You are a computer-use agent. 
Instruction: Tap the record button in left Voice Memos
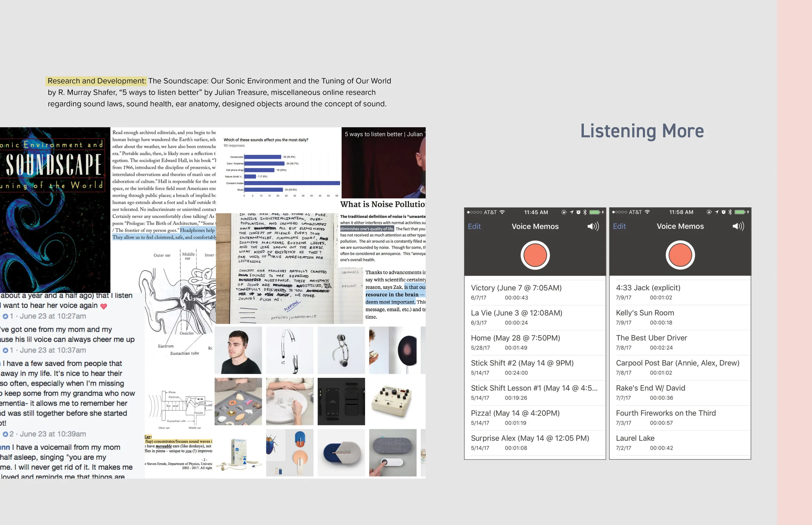pos(535,255)
